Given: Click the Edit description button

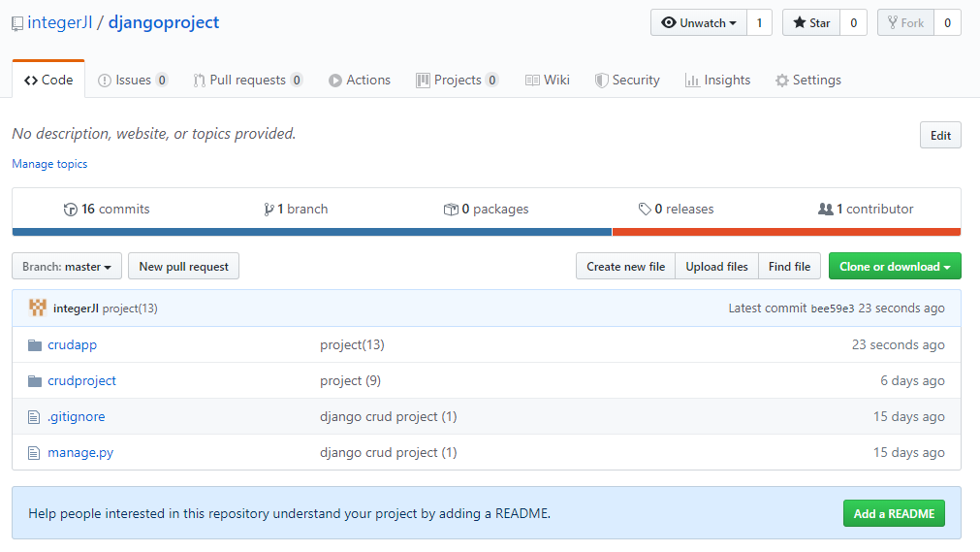Looking at the screenshot, I should [940, 135].
